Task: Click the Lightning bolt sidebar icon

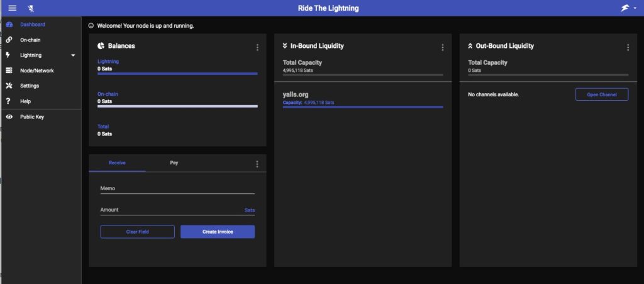Action: point(8,55)
